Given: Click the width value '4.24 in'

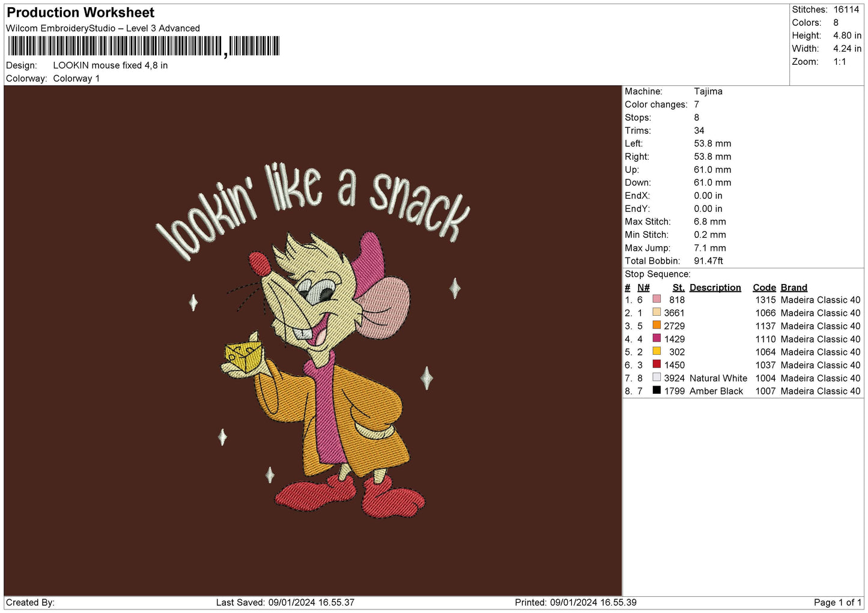Looking at the screenshot, I should point(847,49).
